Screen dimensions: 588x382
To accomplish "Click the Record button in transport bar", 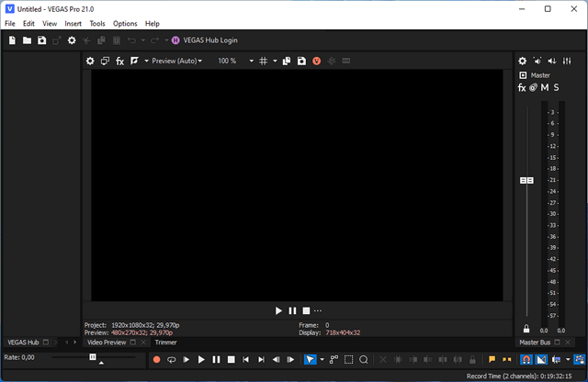I will coord(156,359).
